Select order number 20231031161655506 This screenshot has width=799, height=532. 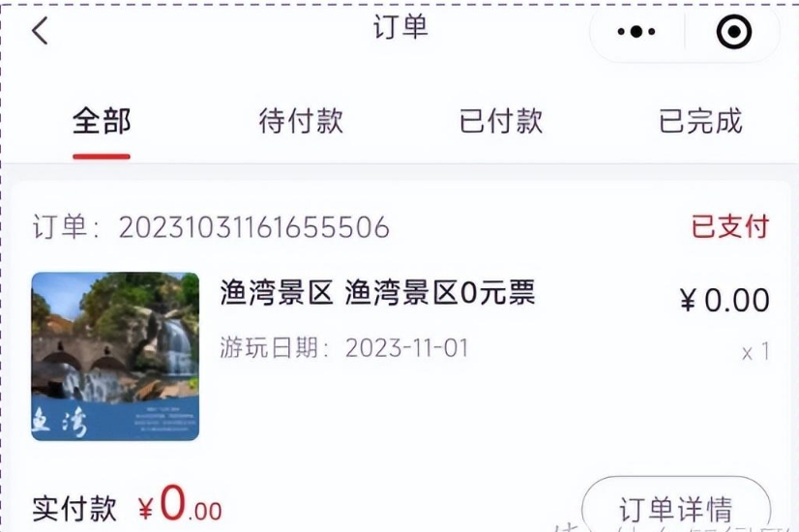[x=254, y=226]
